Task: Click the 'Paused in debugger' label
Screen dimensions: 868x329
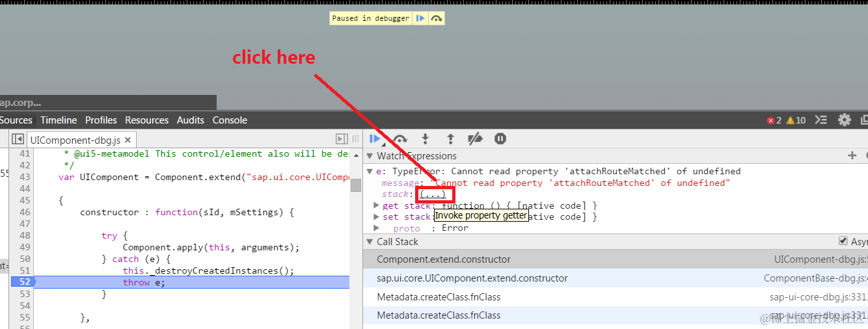Action: tap(371, 18)
